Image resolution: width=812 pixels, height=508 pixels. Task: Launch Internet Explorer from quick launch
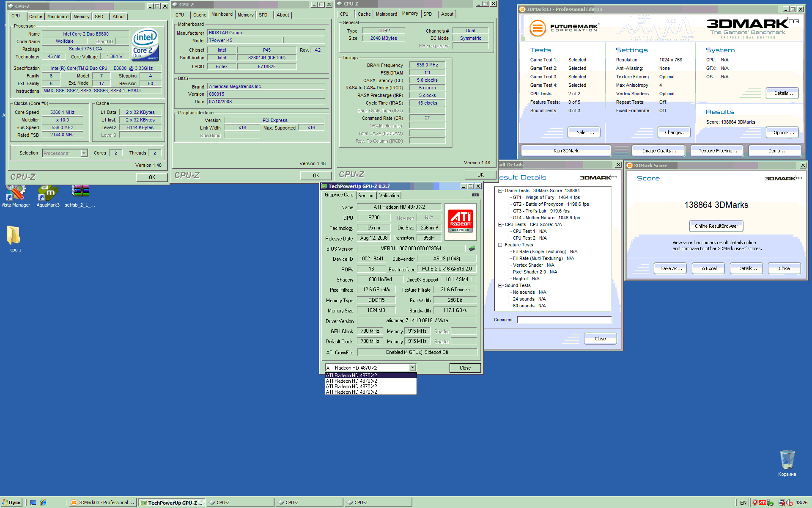(x=43, y=502)
